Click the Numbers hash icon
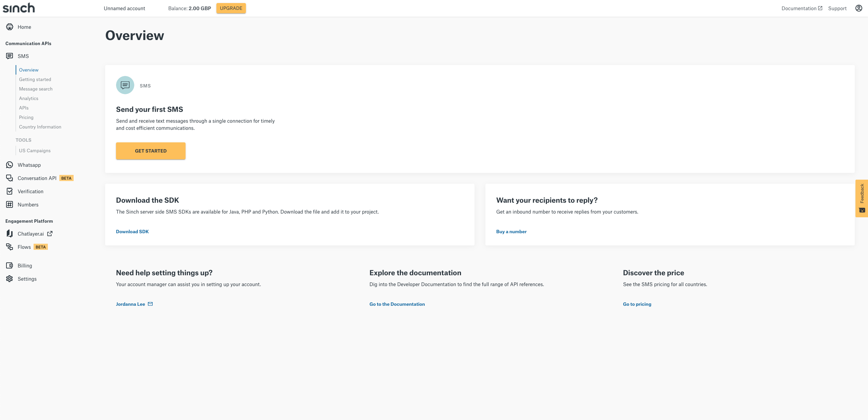Image resolution: width=868 pixels, height=420 pixels. pos(9,204)
